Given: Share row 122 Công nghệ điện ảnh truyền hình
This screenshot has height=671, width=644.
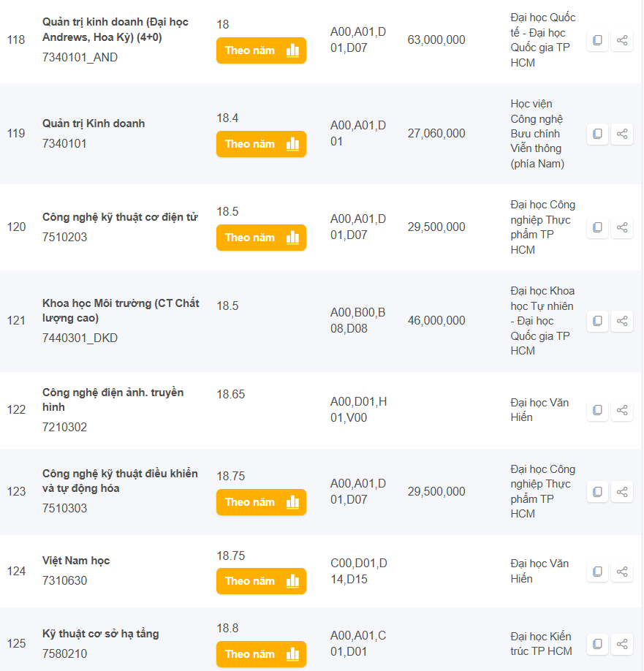Looking at the screenshot, I should click(x=622, y=410).
